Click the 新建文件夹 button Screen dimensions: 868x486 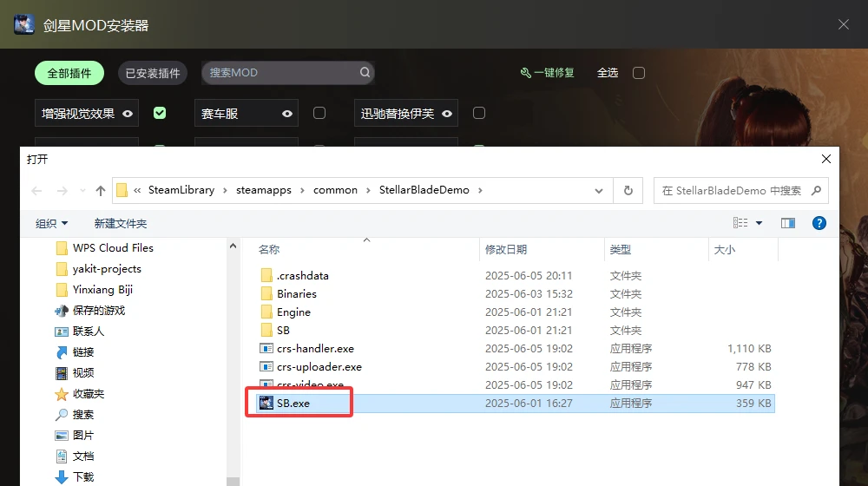pos(121,223)
